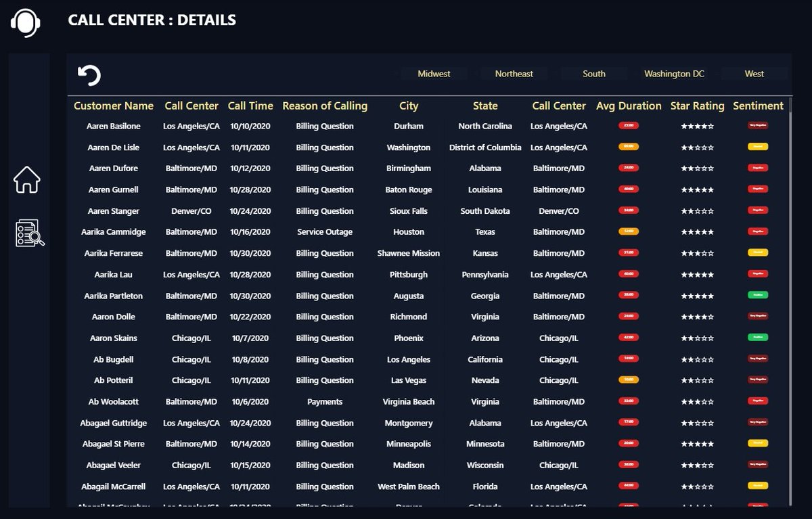
Task: Click Aaren Basilone's star rating
Action: [x=697, y=127]
